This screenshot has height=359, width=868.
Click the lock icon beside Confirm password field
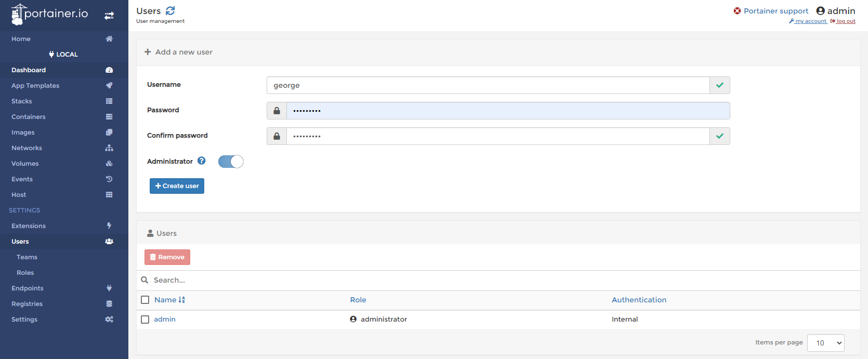(x=277, y=136)
